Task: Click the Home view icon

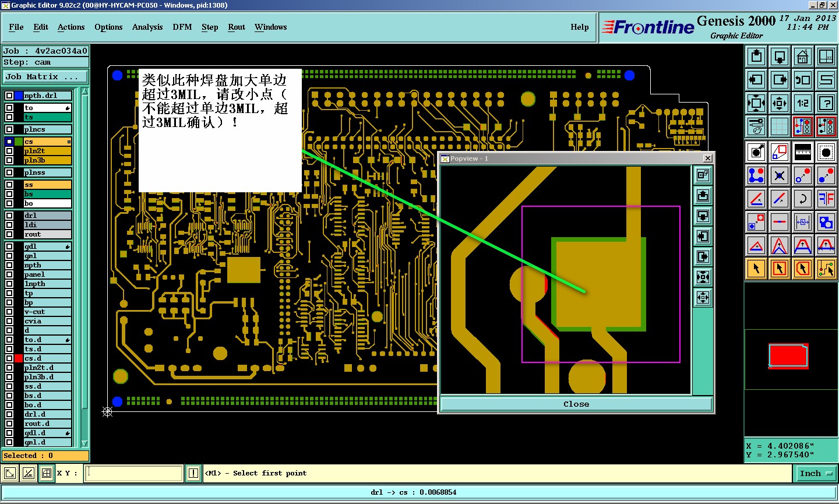Action: pos(803,57)
